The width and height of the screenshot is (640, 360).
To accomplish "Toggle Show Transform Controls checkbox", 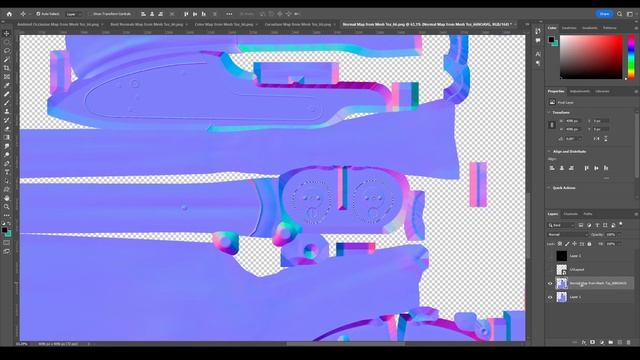I will tap(91, 14).
